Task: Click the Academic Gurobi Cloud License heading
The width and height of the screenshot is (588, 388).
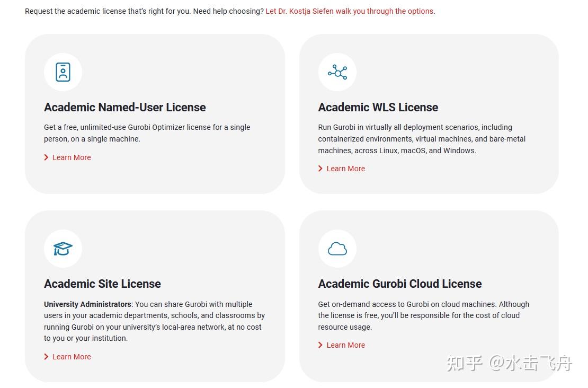Action: point(400,284)
